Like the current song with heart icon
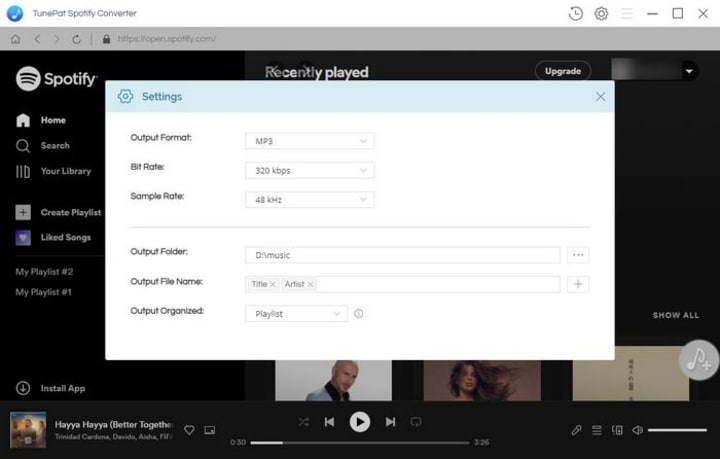Screen dimensions: 720x459 (189, 430)
